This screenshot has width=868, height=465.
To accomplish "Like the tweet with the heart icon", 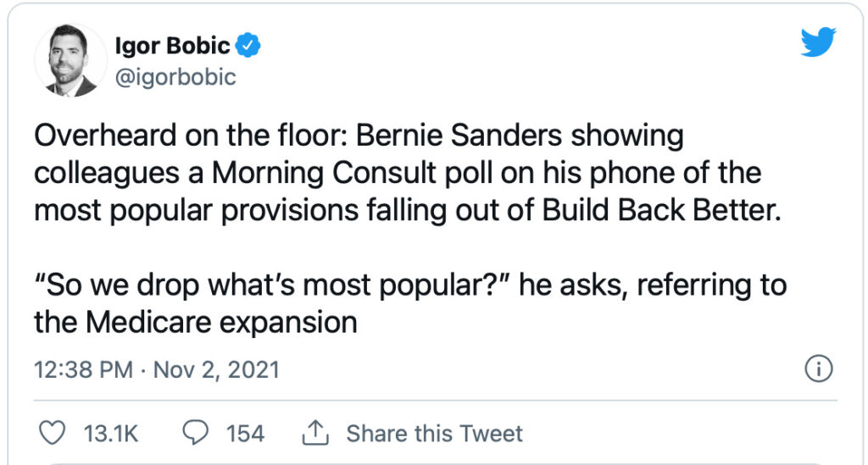I will click(x=53, y=434).
